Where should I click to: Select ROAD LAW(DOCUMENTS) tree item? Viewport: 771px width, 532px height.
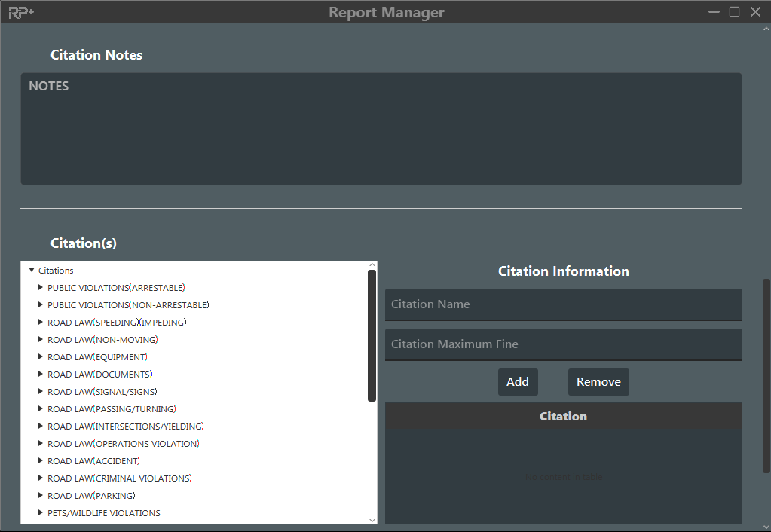(x=99, y=375)
